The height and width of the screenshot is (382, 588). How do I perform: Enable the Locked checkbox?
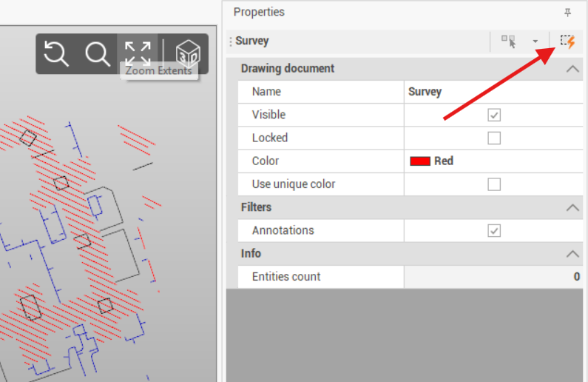[x=494, y=138]
